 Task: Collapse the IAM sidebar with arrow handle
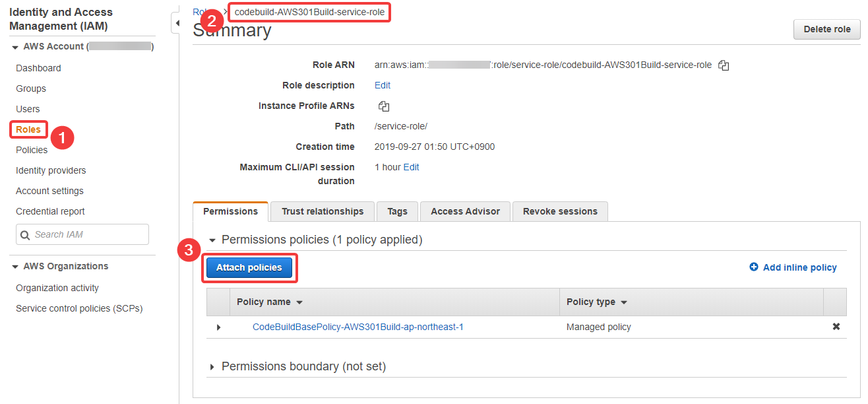(x=177, y=23)
